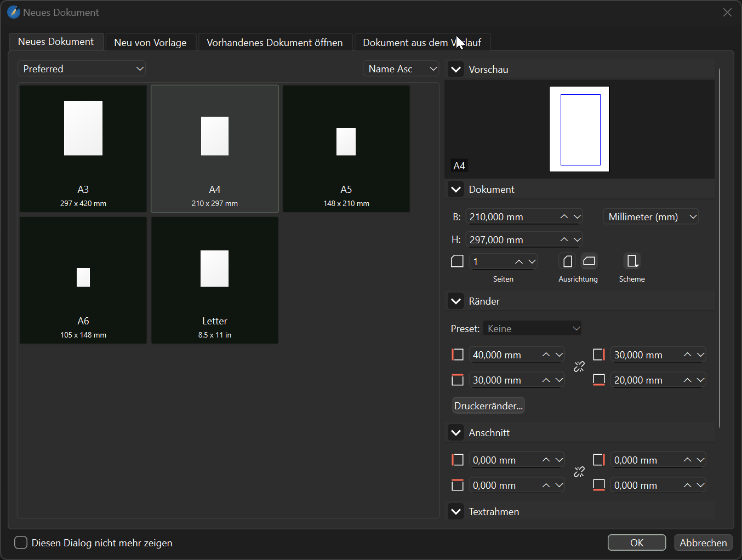
Task: Increase document width with up arrow
Action: [564, 217]
